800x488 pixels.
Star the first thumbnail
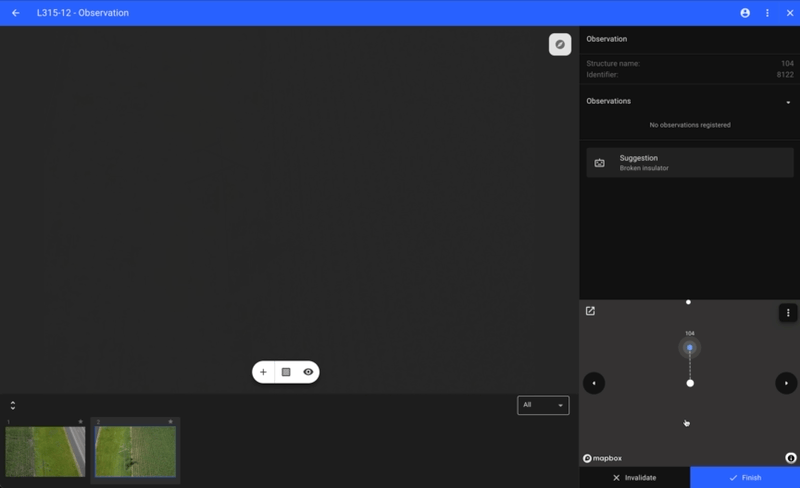point(81,422)
